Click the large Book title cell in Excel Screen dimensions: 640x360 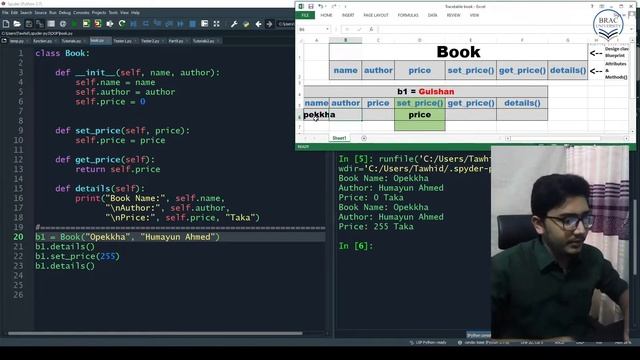tap(458, 52)
